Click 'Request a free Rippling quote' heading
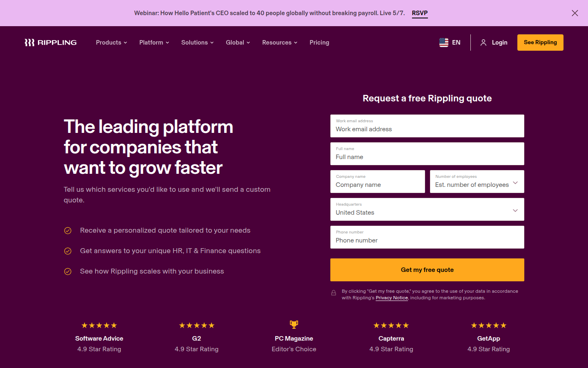Screen dimensions: 588x368 point(427,98)
